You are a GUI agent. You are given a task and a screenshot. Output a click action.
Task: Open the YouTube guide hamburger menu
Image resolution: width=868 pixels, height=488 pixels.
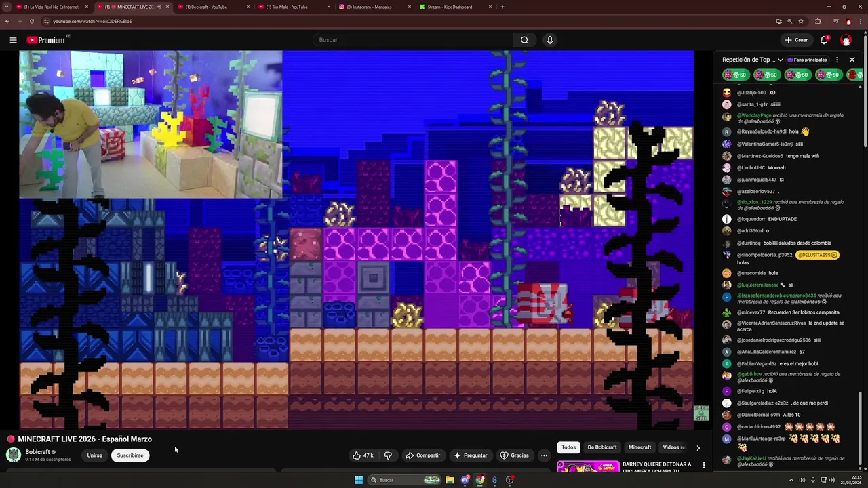(x=13, y=40)
